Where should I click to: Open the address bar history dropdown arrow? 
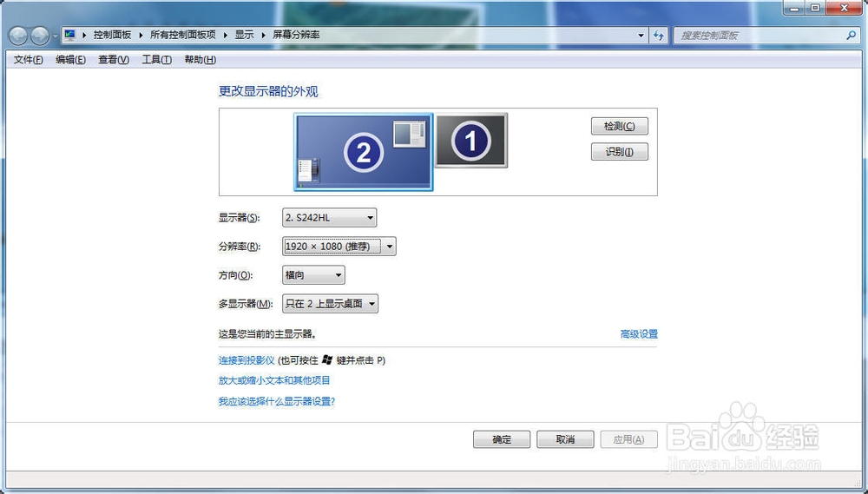641,36
